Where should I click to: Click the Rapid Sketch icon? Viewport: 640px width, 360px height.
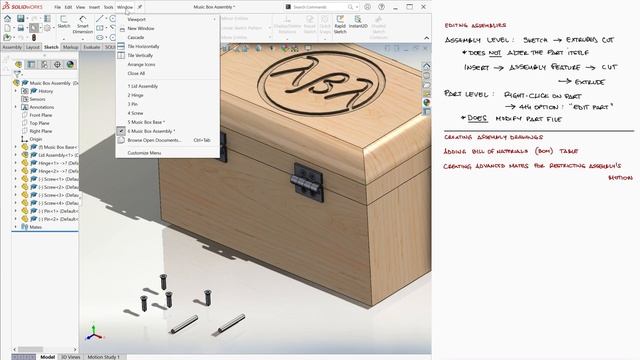tap(340, 24)
